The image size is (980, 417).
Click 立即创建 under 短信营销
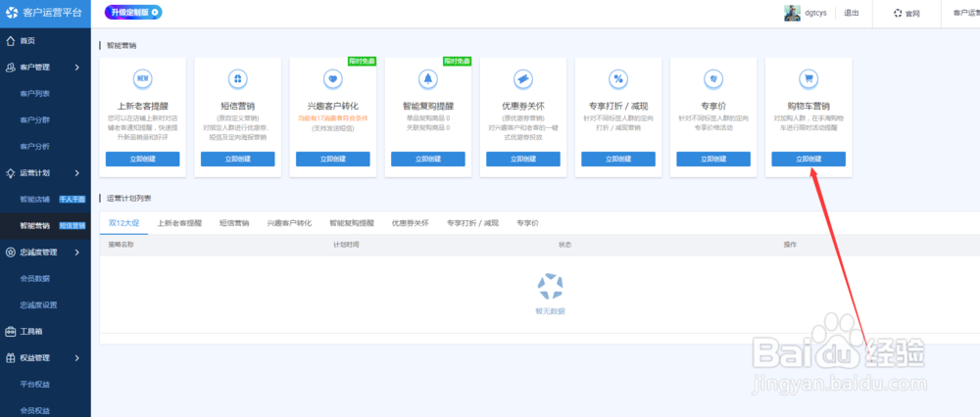(x=237, y=160)
